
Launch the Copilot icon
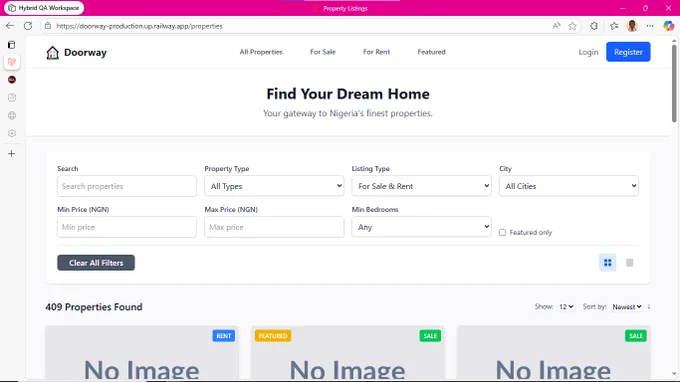click(x=668, y=26)
